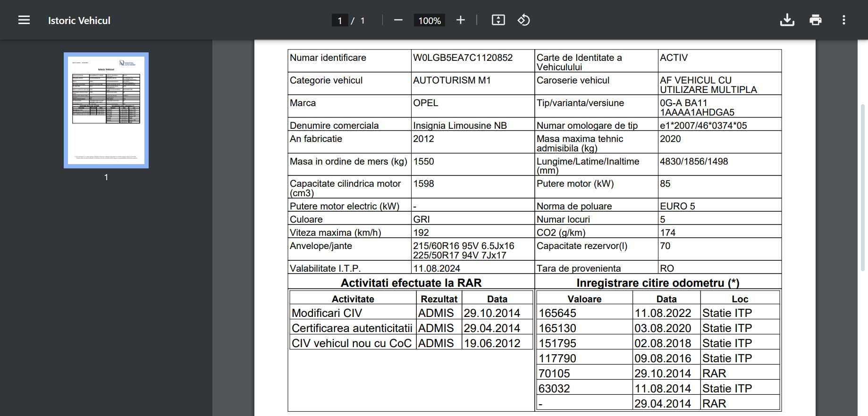Click the Capacitate rezervor value 70
This screenshot has width=868, height=416.
click(665, 246)
